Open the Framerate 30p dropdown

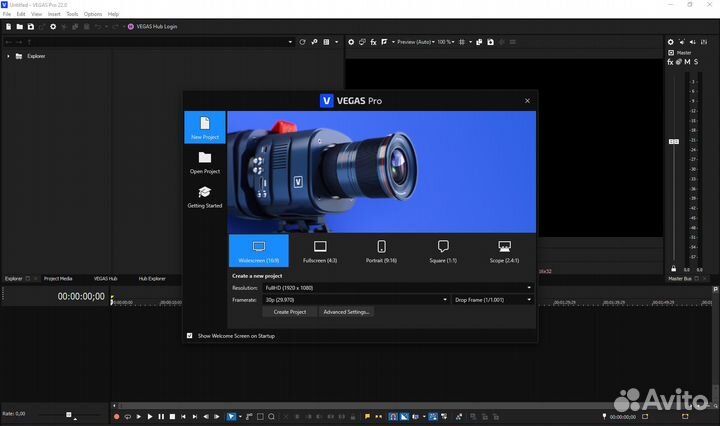(356, 300)
